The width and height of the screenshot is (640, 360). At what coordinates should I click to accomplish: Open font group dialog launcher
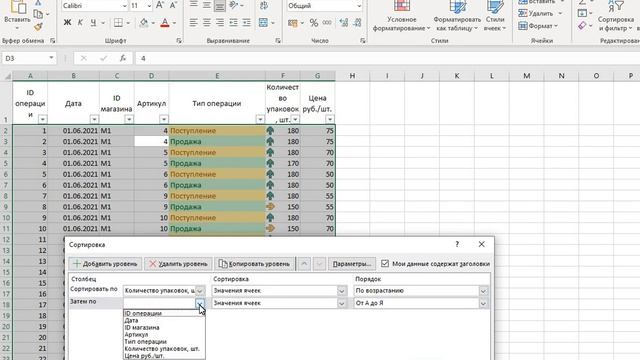(x=179, y=41)
